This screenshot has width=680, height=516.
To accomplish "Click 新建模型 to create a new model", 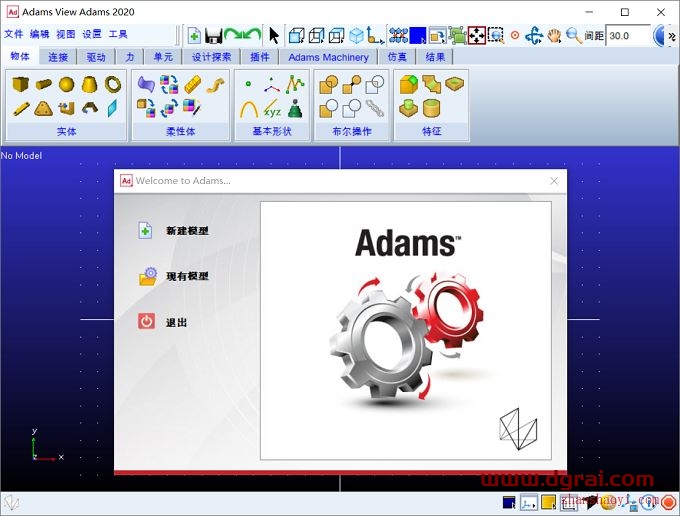I will pyautogui.click(x=187, y=231).
